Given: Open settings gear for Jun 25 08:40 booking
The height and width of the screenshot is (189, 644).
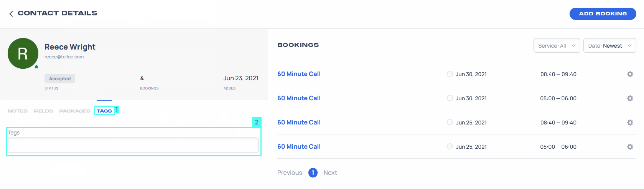Looking at the screenshot, I should click(630, 123).
